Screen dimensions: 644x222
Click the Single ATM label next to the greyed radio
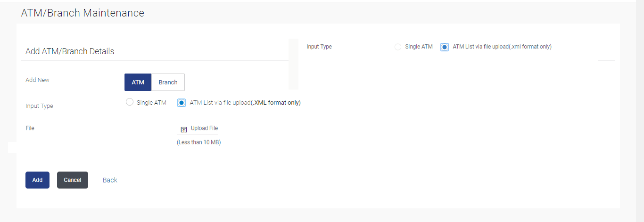pyautogui.click(x=419, y=47)
